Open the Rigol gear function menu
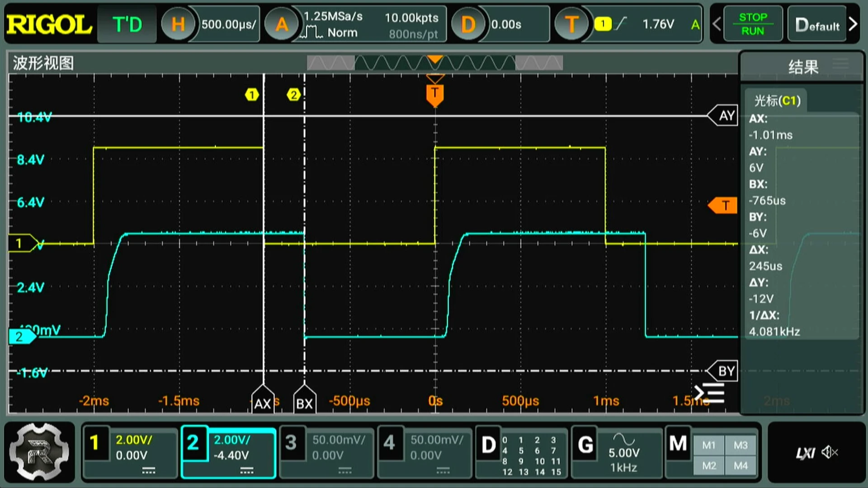This screenshot has height=488, width=868. 39,452
